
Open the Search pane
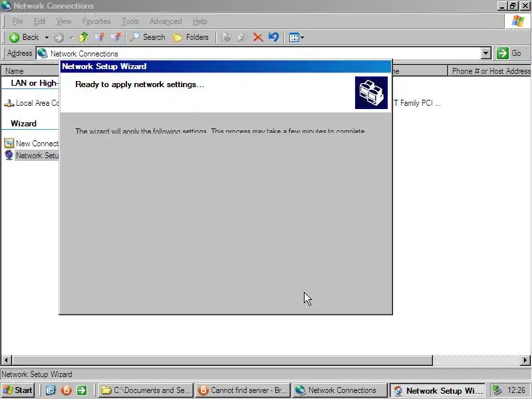[x=148, y=37]
